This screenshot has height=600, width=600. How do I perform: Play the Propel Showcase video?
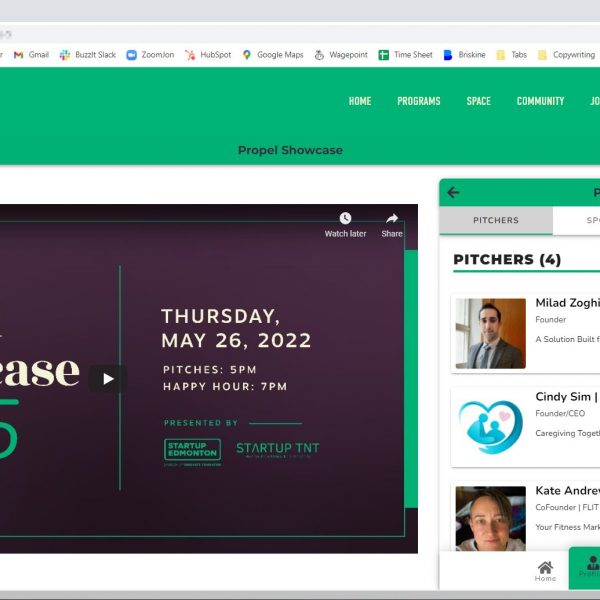click(x=108, y=379)
